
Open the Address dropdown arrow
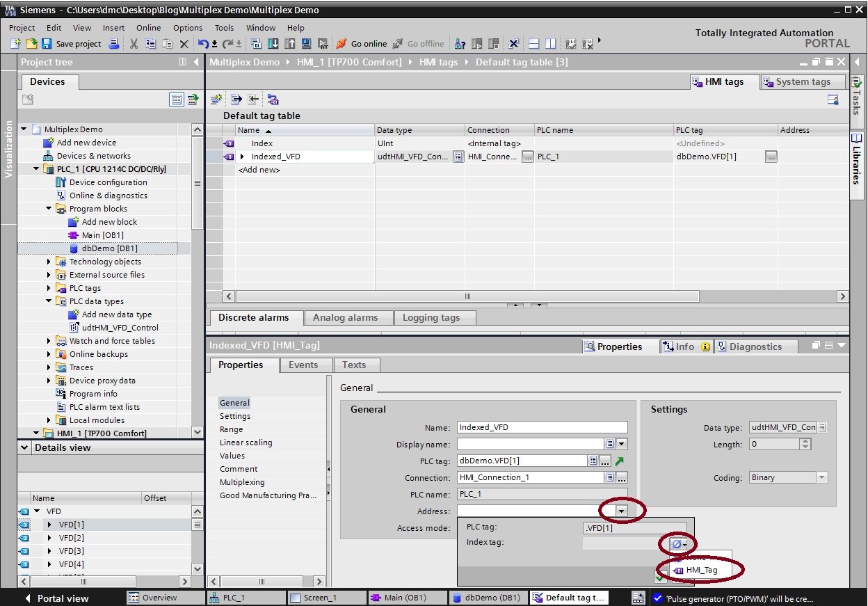[621, 511]
